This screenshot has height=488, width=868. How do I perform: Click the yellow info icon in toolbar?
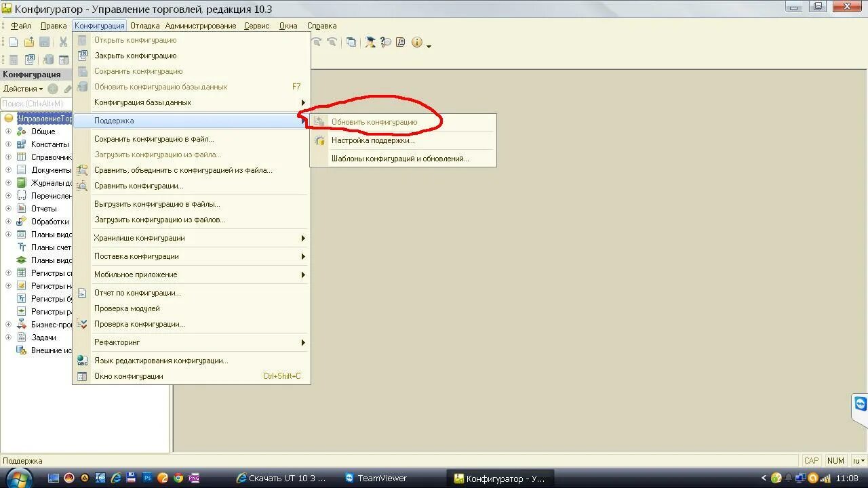[x=416, y=42]
